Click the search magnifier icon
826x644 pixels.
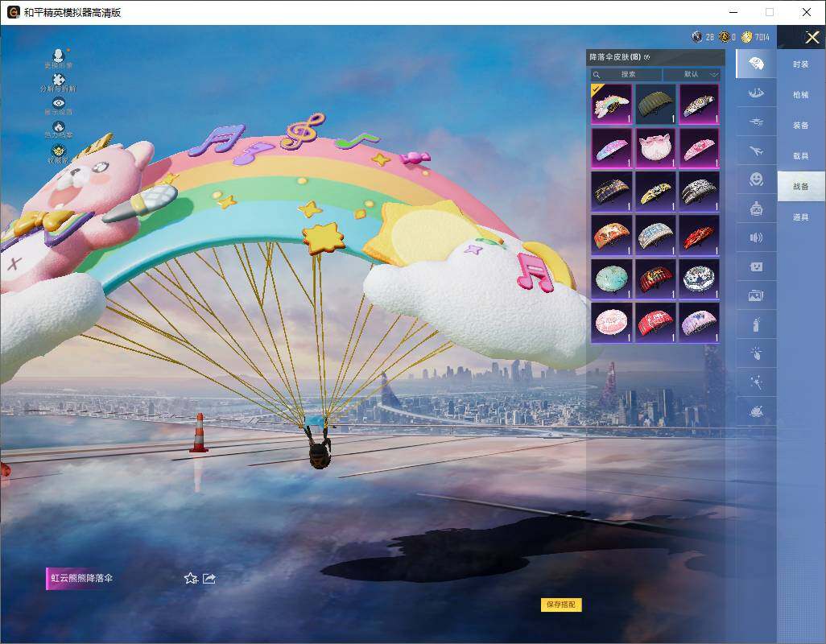(x=597, y=75)
